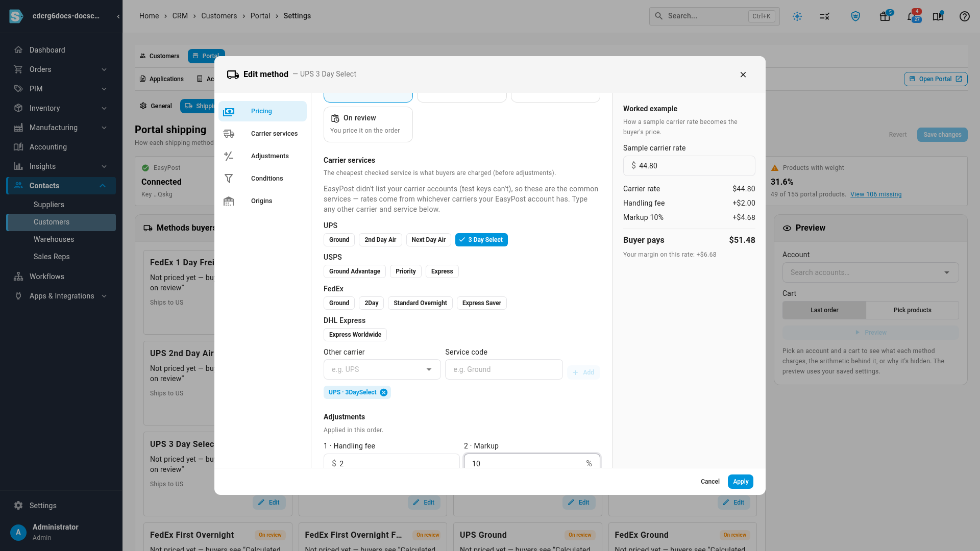Open the documentation book icon
Viewport: 980px width, 551px height.
click(938, 16)
